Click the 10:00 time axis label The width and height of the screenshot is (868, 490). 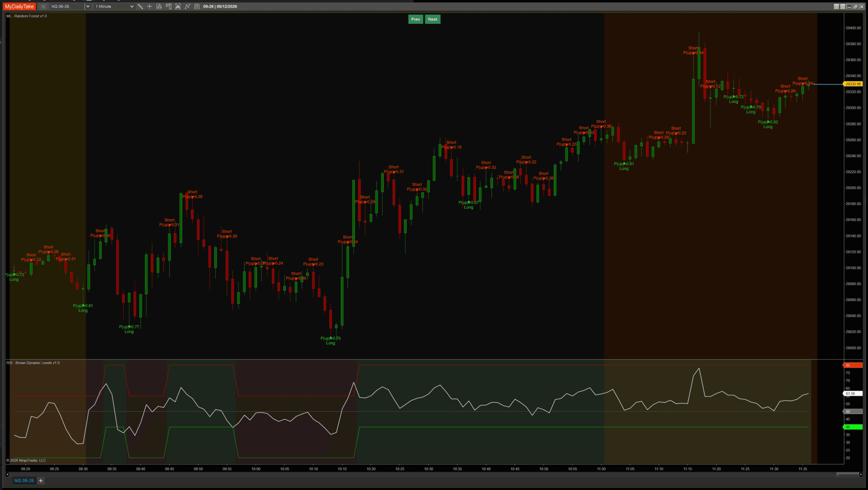coord(256,469)
